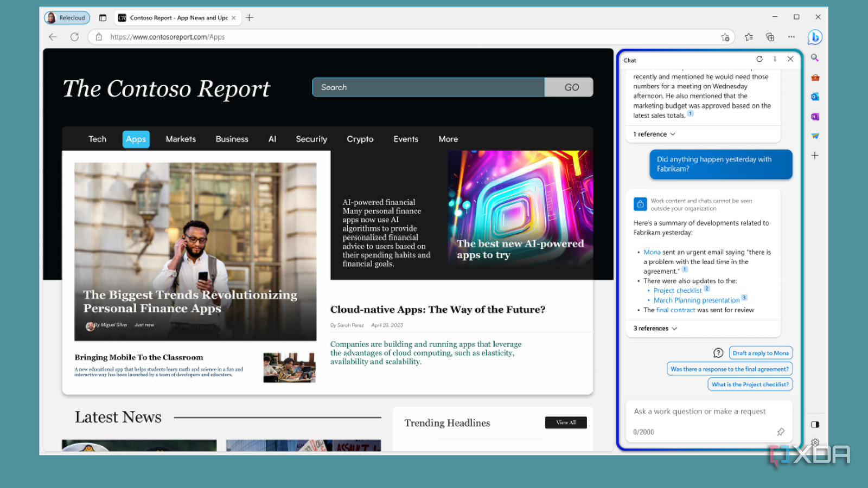Click The Contoso Report site title
Image resolution: width=868 pixels, height=488 pixels.
pos(166,89)
